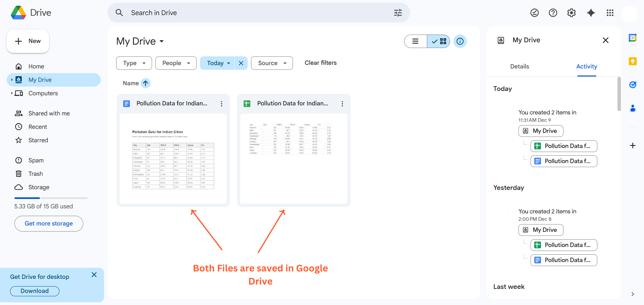
Task: Launch the Gemini sparkle icon
Action: click(x=591, y=13)
